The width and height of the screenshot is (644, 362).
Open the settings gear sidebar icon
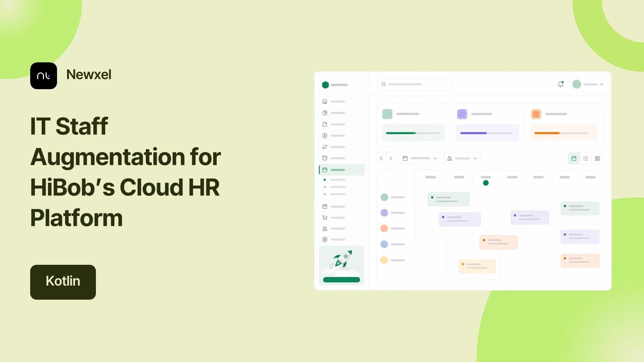click(x=325, y=239)
